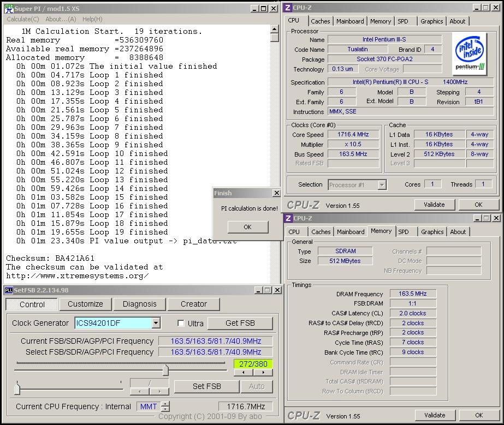Switch to Caches tab in upper CPU-Z
504x425 pixels.
[320, 21]
